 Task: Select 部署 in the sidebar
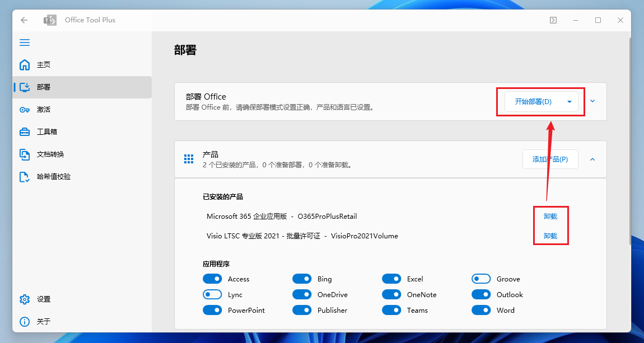point(82,87)
